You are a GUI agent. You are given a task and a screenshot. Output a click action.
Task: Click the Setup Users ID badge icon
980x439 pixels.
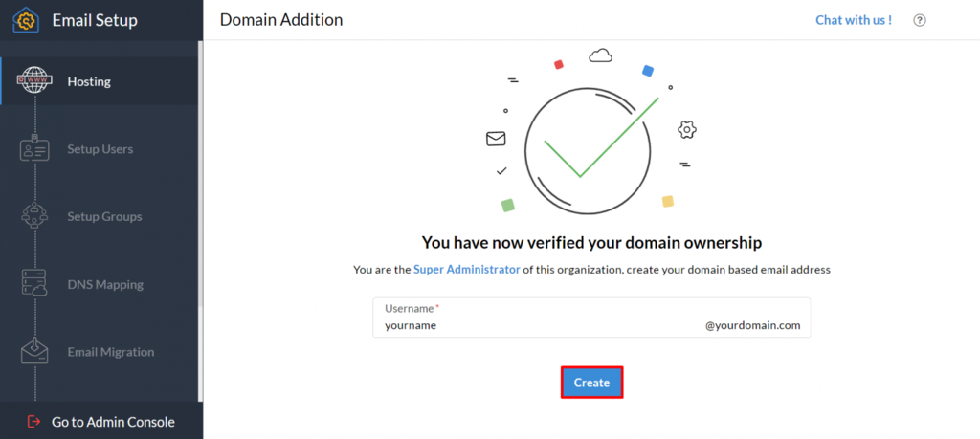tap(35, 149)
